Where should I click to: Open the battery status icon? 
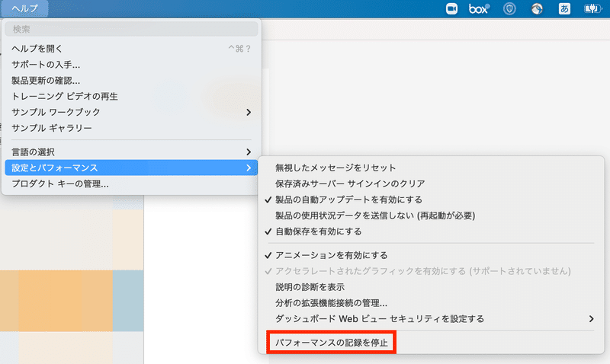(x=592, y=8)
